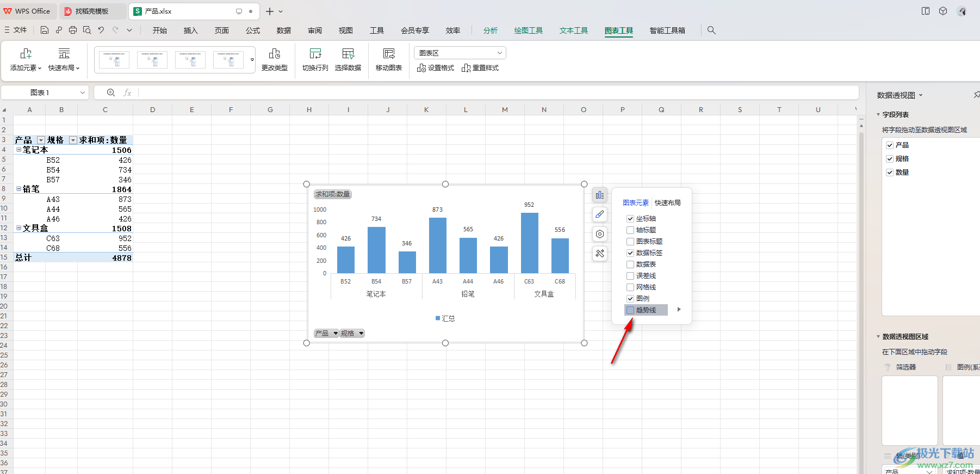
Task: Open quick toolbar customize dropdown arrow
Action: (x=129, y=30)
